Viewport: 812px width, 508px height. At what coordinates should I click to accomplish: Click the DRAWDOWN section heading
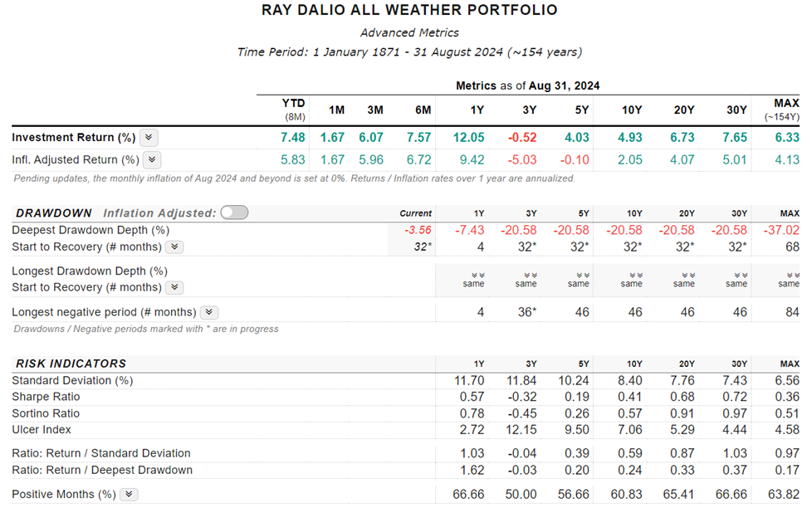[x=54, y=213]
